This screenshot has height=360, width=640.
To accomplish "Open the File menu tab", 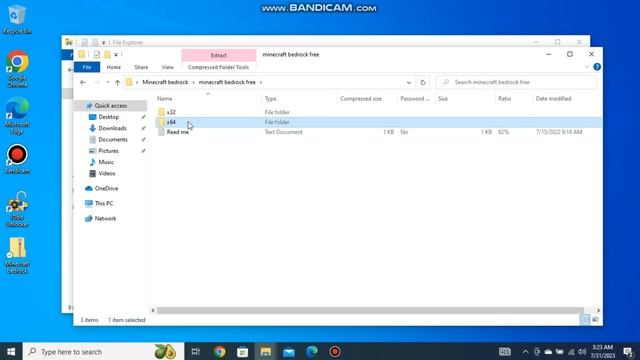I will (x=87, y=67).
